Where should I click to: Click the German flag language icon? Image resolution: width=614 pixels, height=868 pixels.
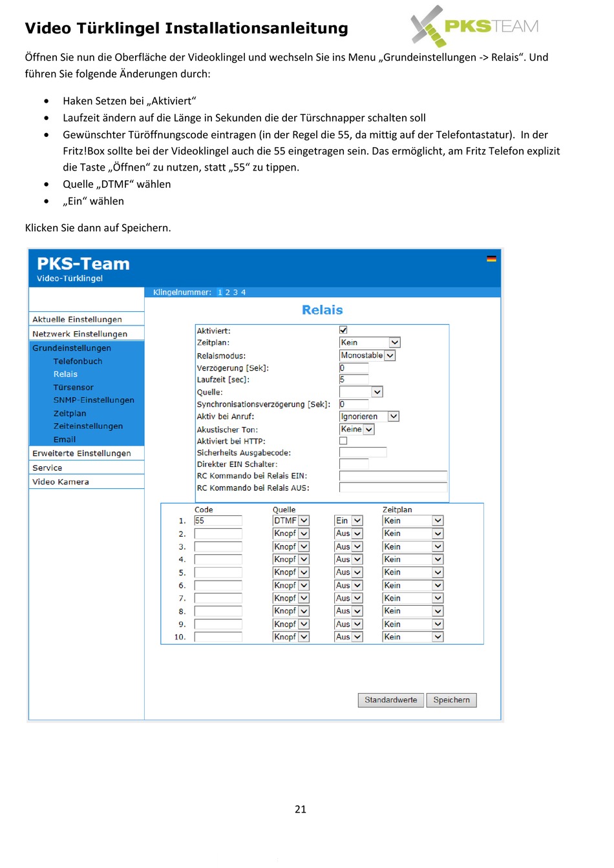click(x=491, y=258)
